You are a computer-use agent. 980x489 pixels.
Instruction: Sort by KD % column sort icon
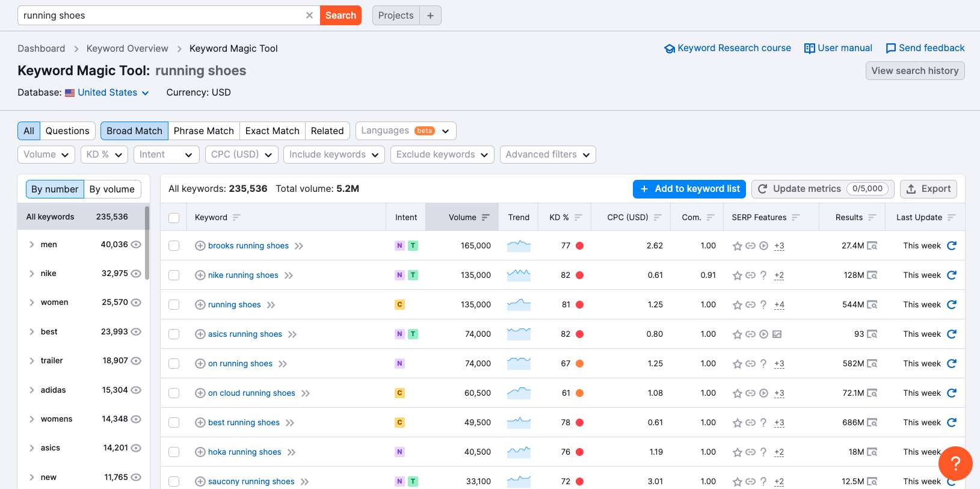tap(578, 217)
